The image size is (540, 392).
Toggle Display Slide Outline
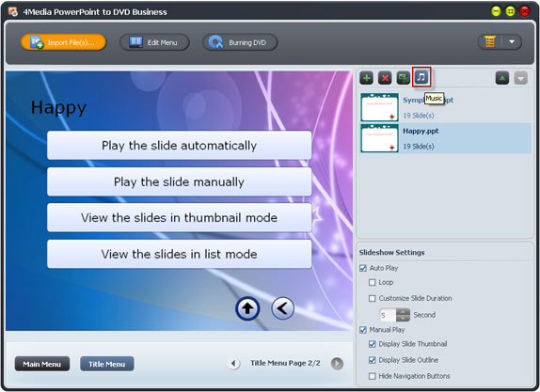tap(372, 360)
